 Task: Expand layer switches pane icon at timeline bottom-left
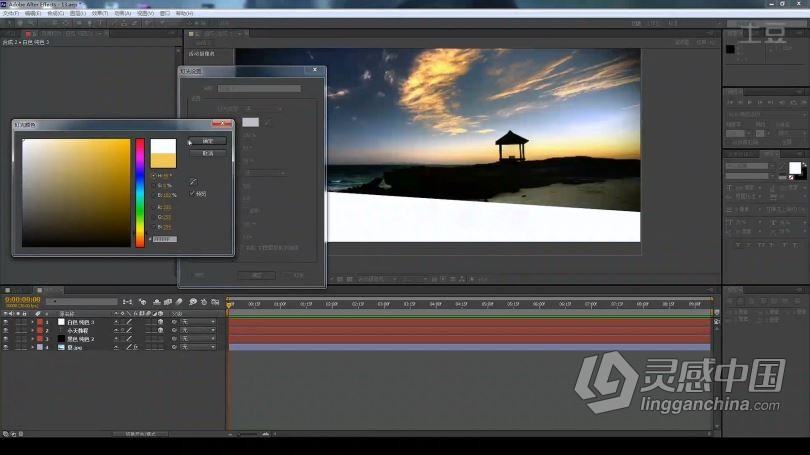pyautogui.click(x=6, y=434)
